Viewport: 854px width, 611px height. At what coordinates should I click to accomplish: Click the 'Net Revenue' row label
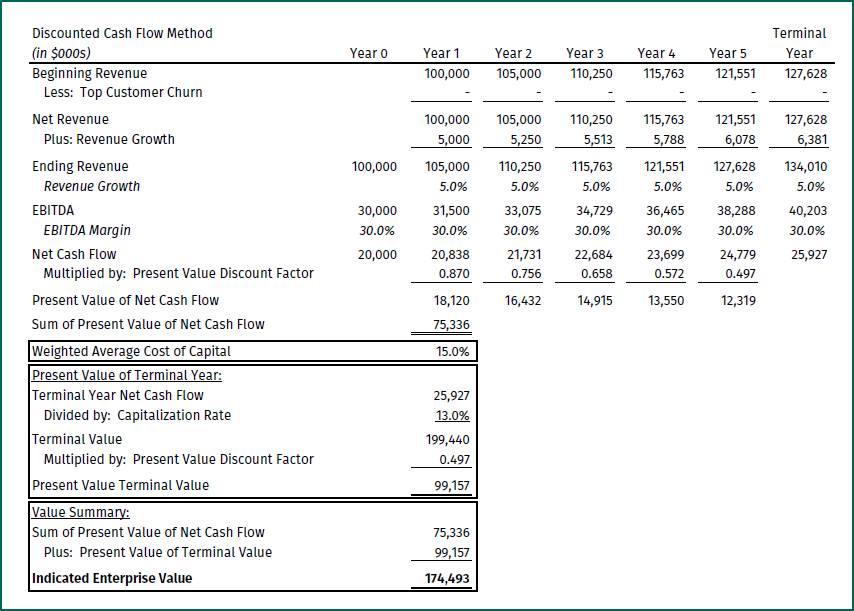[70, 119]
